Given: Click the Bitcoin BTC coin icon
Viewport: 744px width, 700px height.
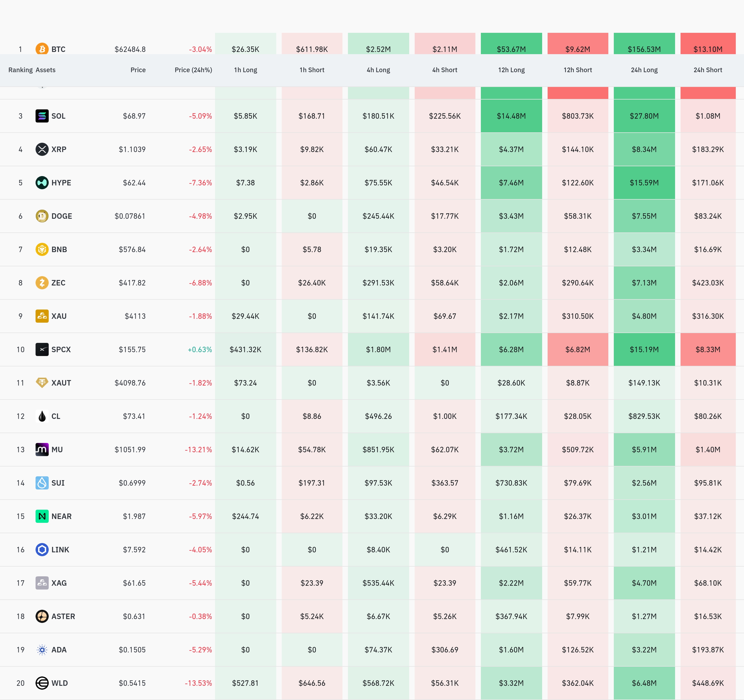Looking at the screenshot, I should 42,49.
